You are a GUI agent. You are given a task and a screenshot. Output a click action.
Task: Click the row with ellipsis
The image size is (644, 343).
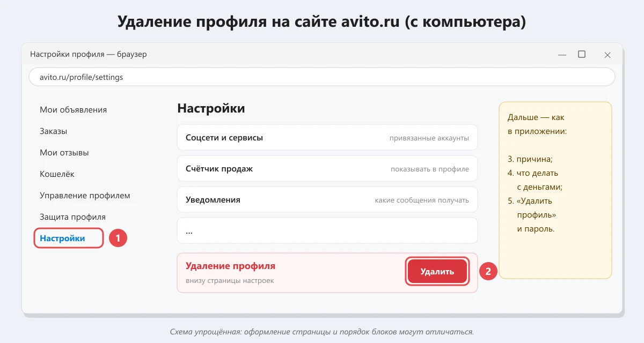coord(327,231)
